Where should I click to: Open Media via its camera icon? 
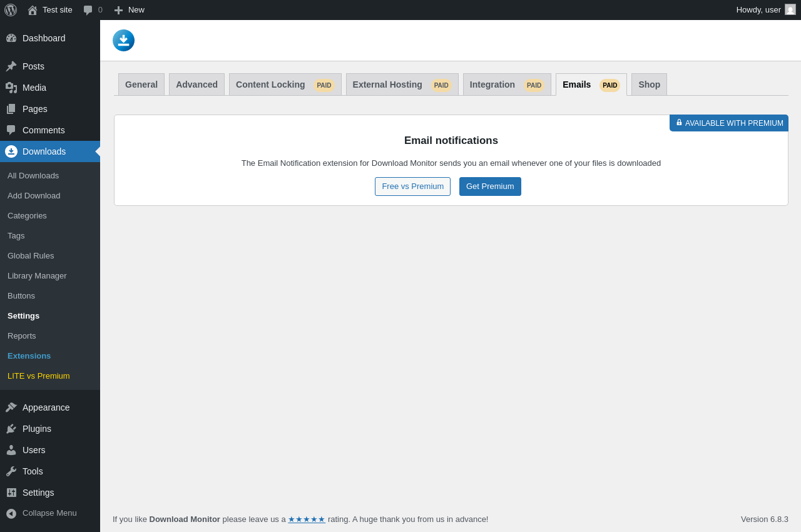point(11,88)
